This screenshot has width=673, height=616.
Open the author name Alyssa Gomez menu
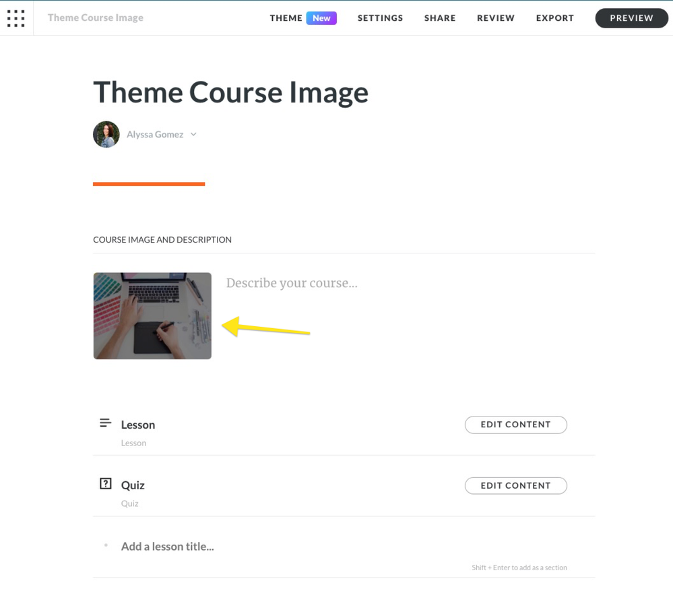pos(155,135)
